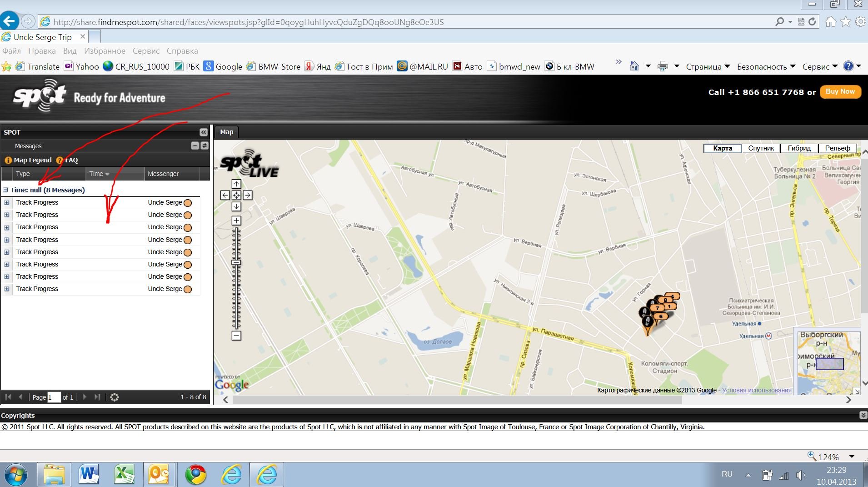
Task: Open Word from the taskbar
Action: point(89,475)
